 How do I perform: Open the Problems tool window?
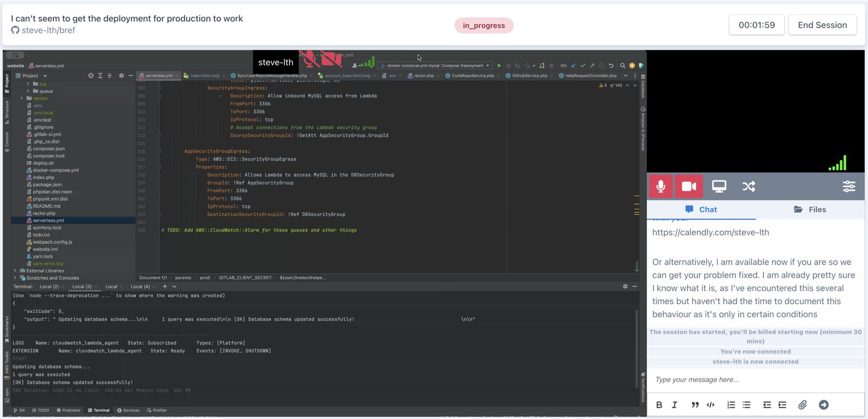point(68,410)
